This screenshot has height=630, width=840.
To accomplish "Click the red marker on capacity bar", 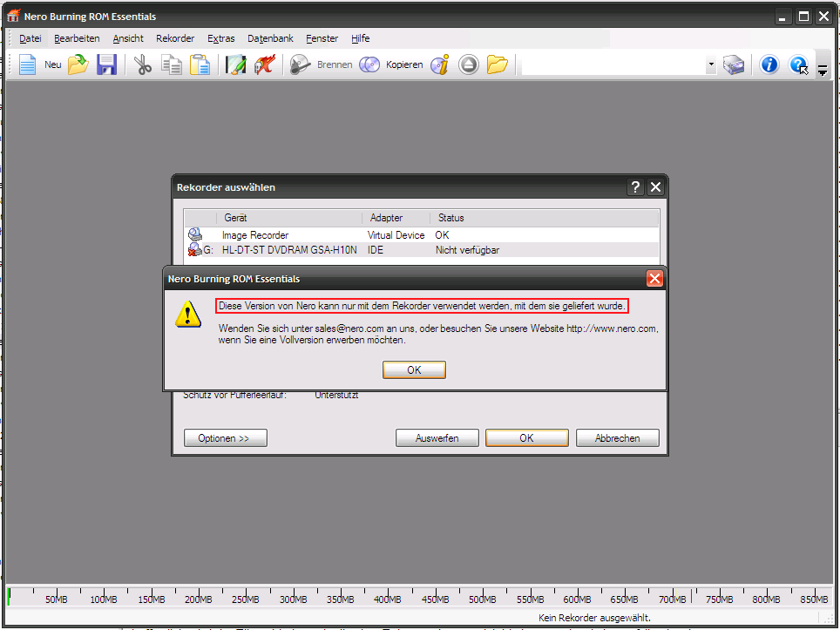I will [x=691, y=596].
